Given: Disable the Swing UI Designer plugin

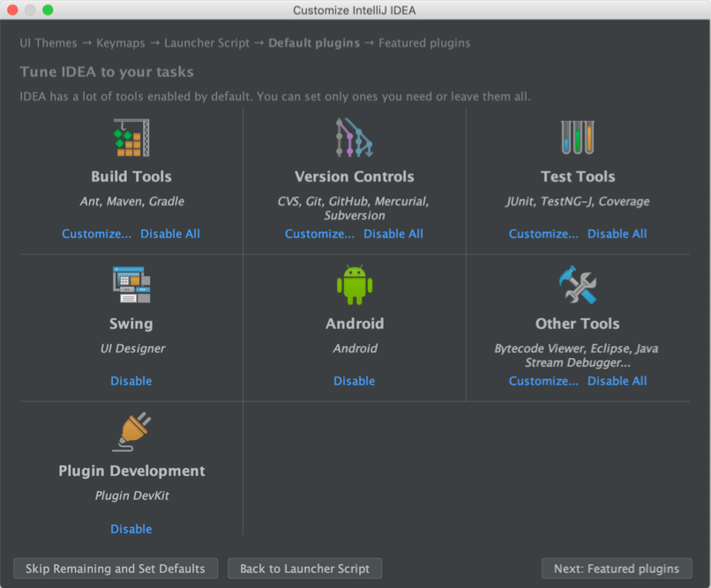Looking at the screenshot, I should point(131,381).
